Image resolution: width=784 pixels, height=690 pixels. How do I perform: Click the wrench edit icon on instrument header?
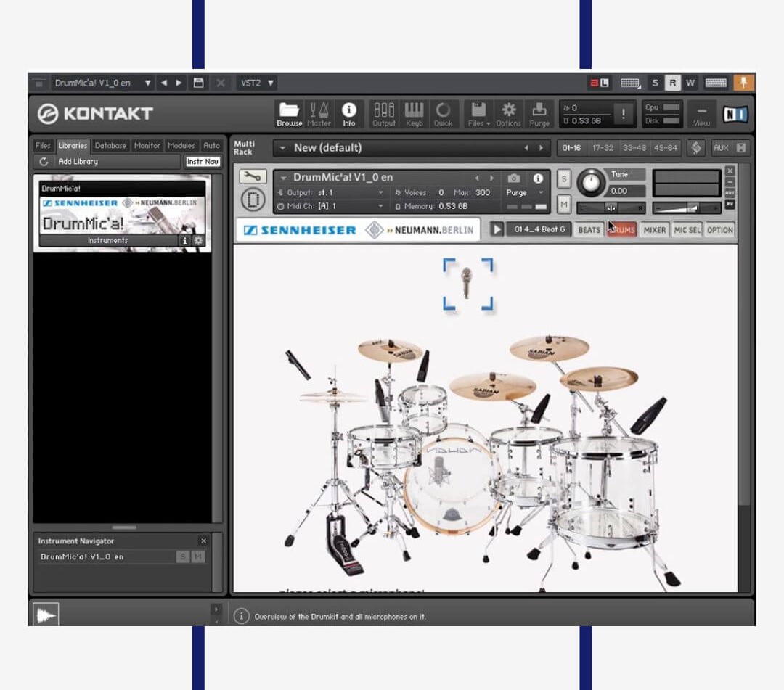[x=253, y=176]
